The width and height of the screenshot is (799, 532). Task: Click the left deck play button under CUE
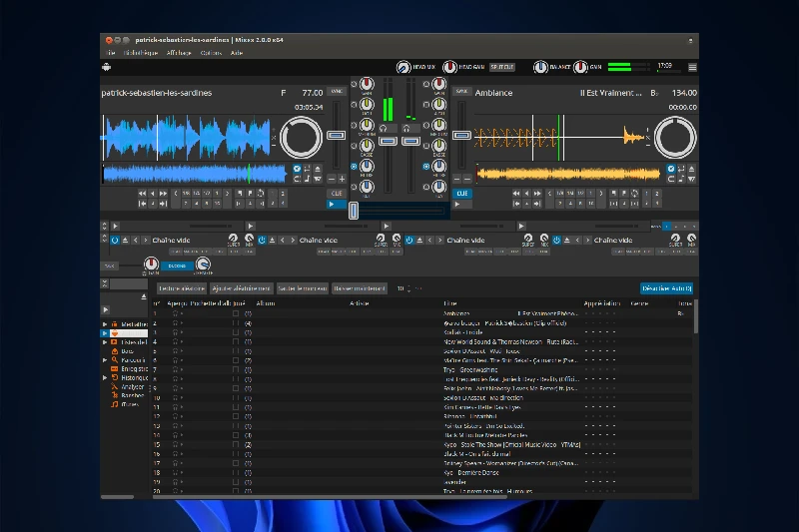point(336,204)
